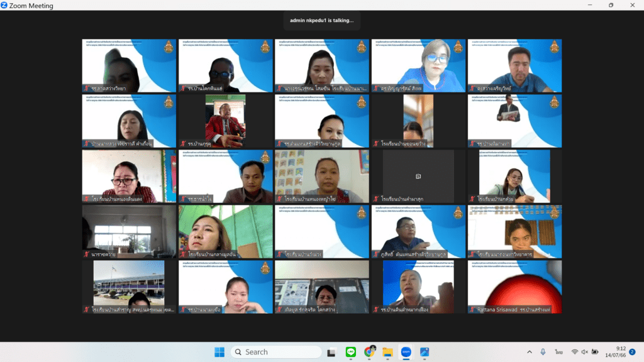Open the notification badge showing 2

[633, 352]
